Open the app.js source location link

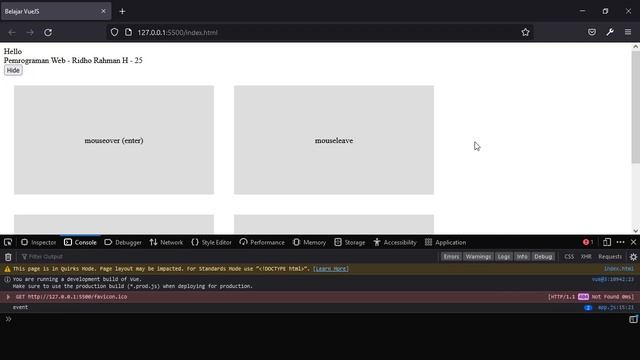(616, 307)
